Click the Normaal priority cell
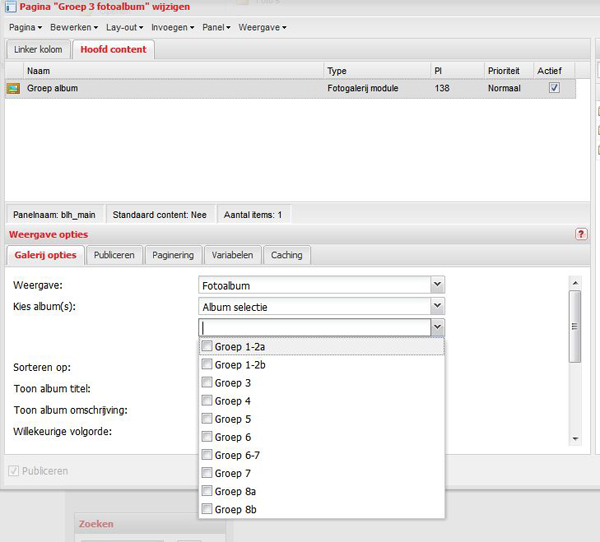This screenshot has height=542, width=600. pos(504,88)
